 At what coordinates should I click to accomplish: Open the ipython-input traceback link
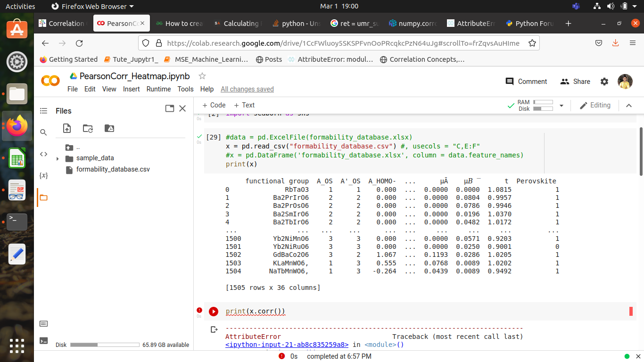tap(287, 345)
